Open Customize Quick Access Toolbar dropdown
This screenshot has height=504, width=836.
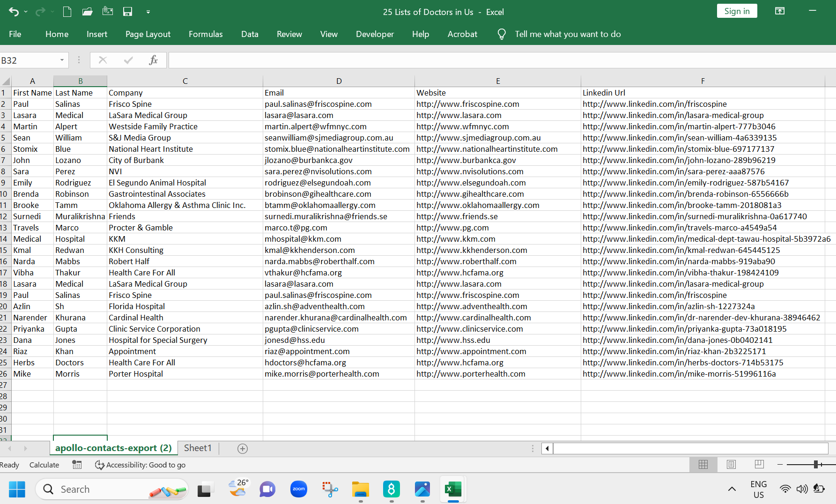148,12
